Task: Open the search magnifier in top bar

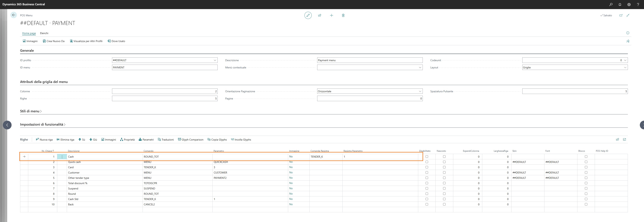Action: 611,4
